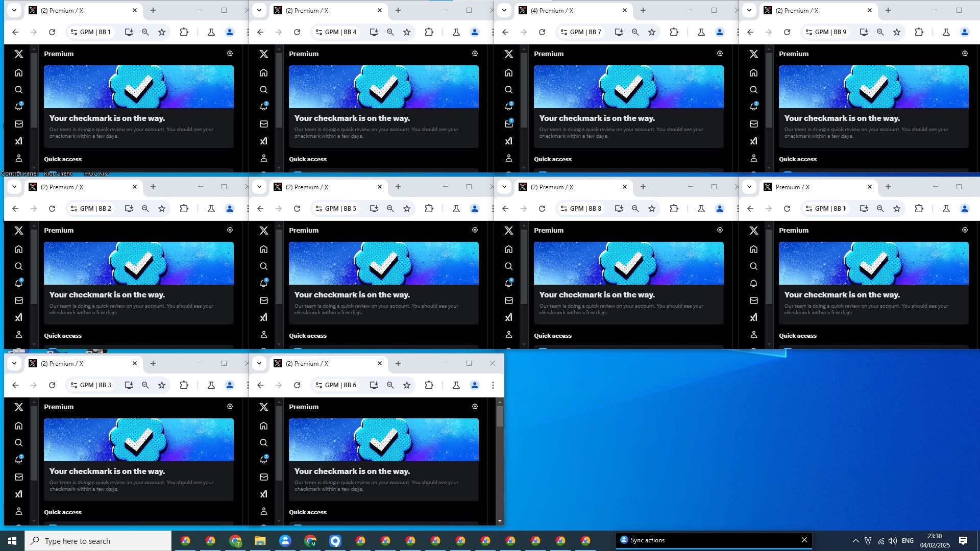Open tab search dropdown in the BB 1 window

tap(14, 10)
